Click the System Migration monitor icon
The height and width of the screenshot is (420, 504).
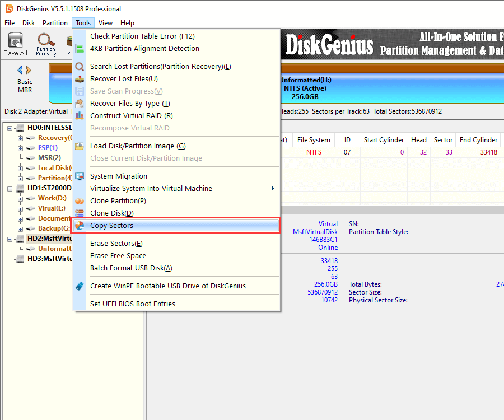(x=80, y=176)
